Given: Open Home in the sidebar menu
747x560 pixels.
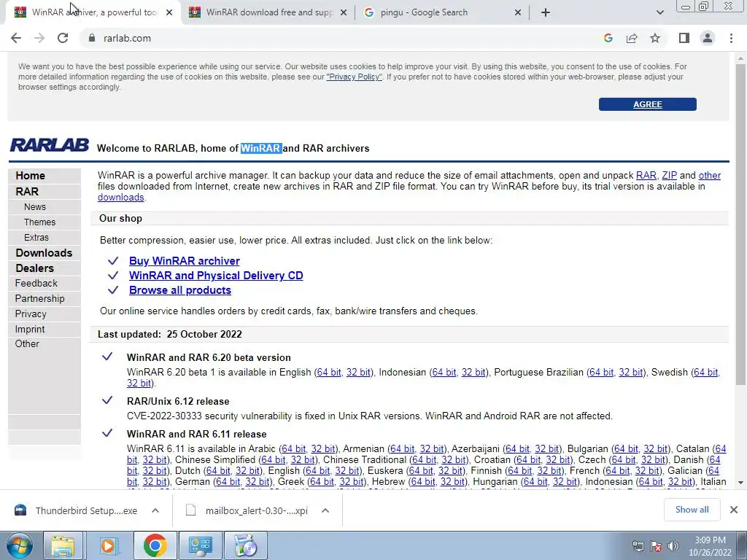Looking at the screenshot, I should tap(30, 175).
